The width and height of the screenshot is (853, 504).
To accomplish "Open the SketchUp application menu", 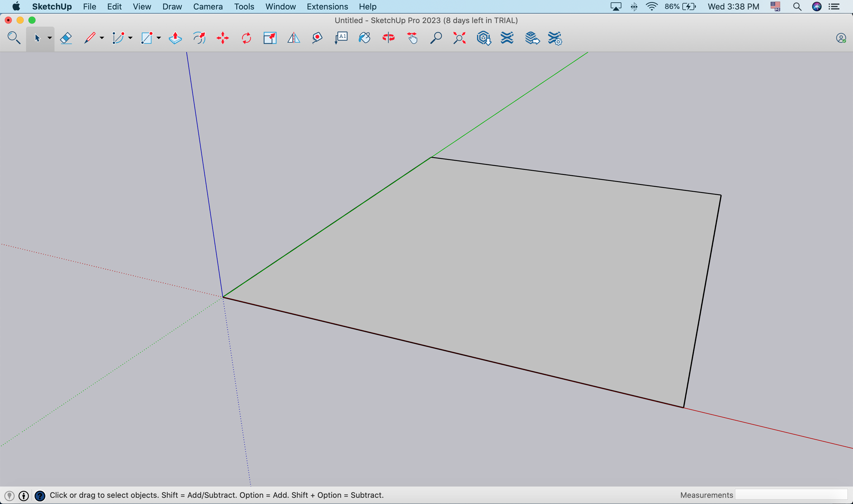I will click(52, 7).
